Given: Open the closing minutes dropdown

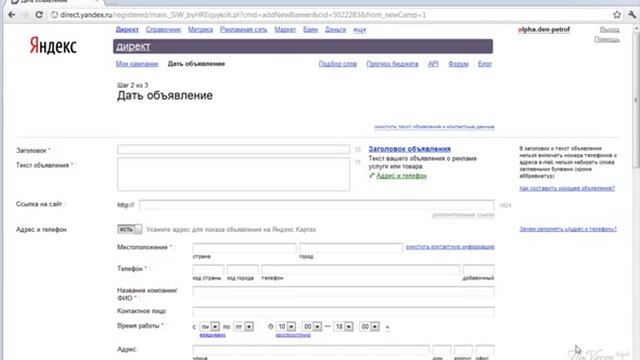Looking at the screenshot, I should [369, 327].
